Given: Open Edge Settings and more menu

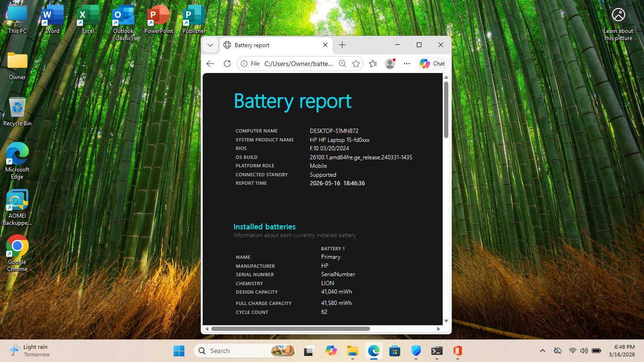Looking at the screenshot, I should point(407,64).
